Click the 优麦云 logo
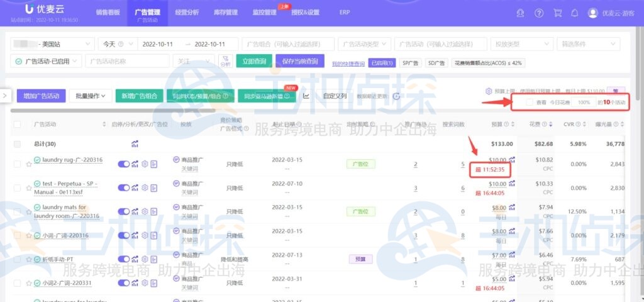Image resolution: width=644 pixels, height=302 pixels. (x=45, y=9)
